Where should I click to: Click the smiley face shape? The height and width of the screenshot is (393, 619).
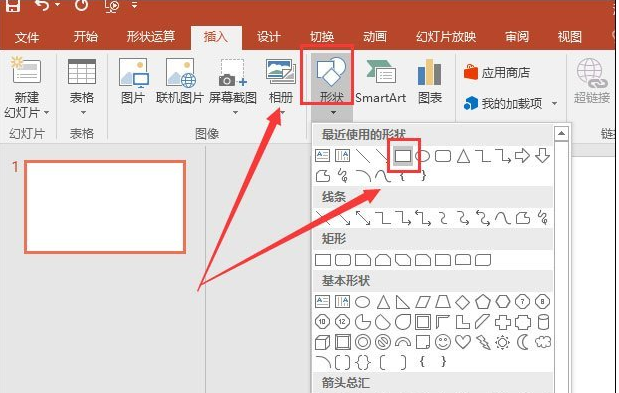point(443,342)
